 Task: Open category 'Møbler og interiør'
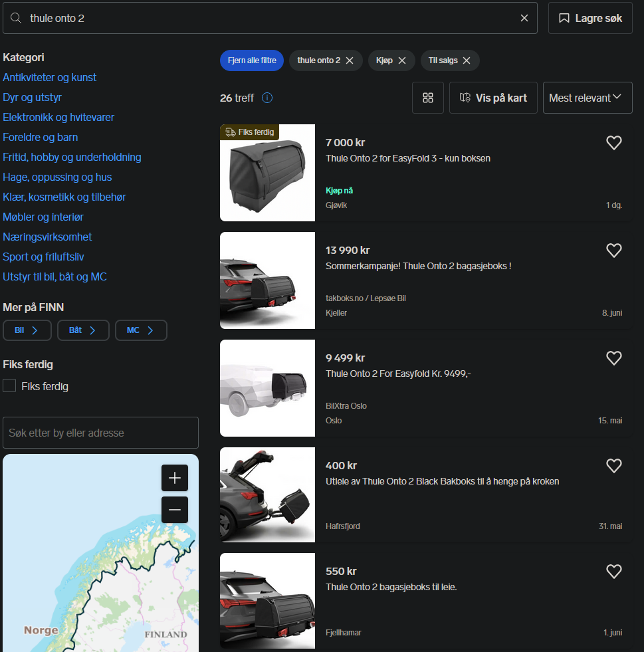point(43,217)
